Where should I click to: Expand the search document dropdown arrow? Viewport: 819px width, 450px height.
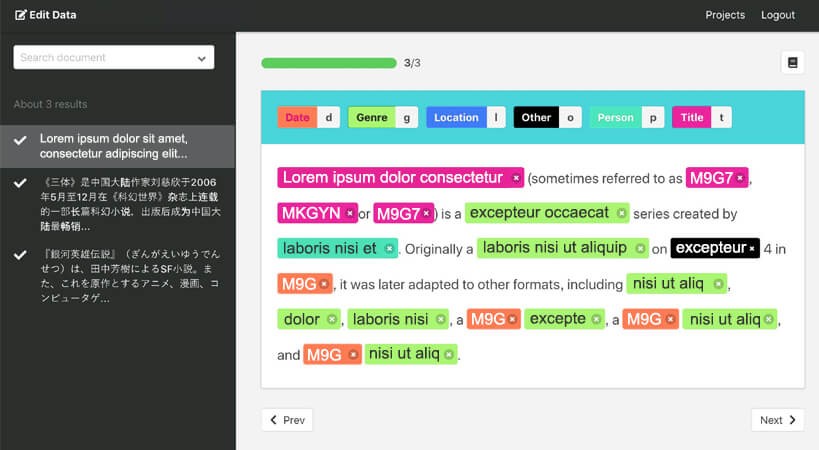203,58
